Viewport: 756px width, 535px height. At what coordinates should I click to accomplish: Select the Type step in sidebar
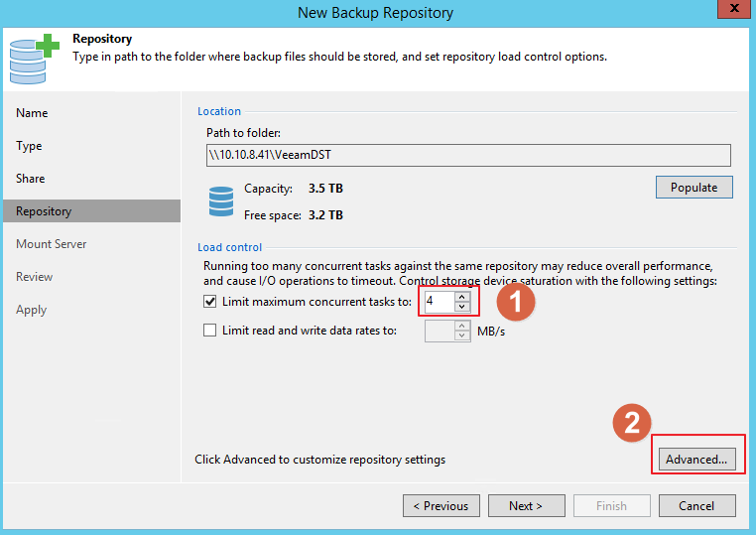click(x=29, y=146)
